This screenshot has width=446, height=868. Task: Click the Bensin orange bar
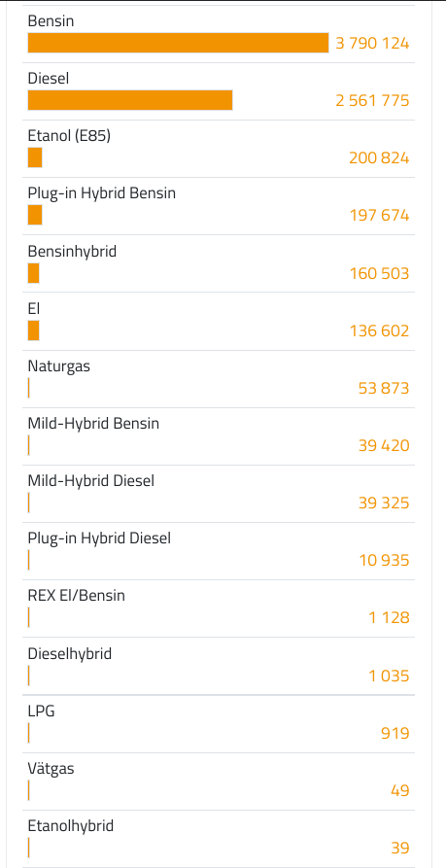(178, 43)
